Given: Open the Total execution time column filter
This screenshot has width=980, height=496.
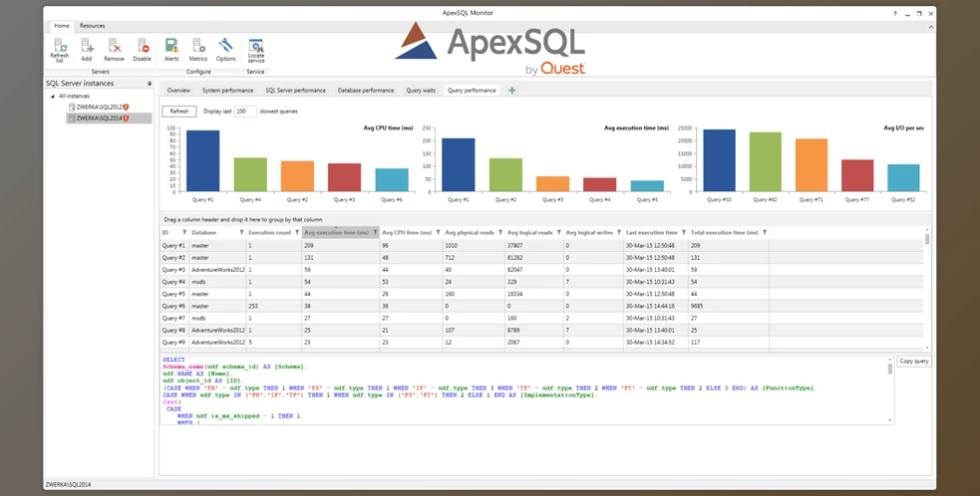Looking at the screenshot, I should (765, 232).
